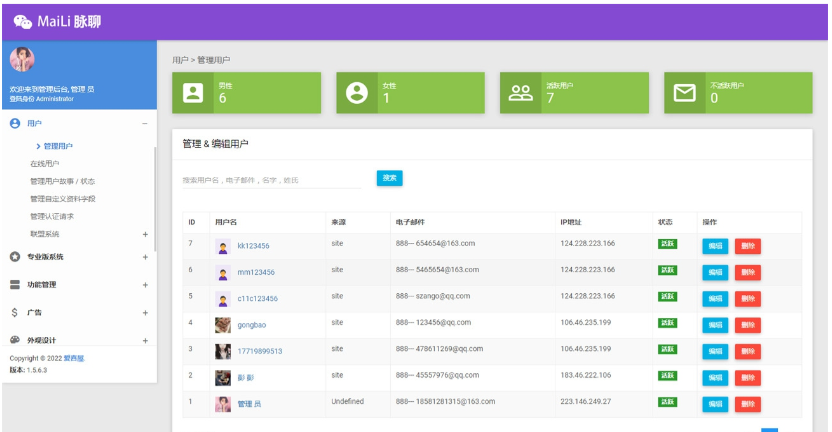Click the inactive users envelope icon
The height and width of the screenshot is (432, 832).
coord(684,93)
